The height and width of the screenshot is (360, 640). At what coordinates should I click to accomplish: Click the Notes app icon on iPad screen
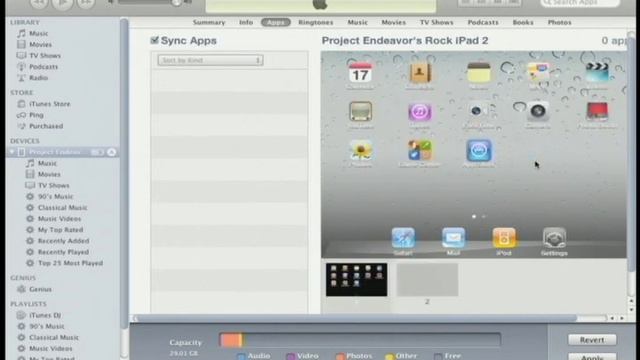click(x=479, y=73)
